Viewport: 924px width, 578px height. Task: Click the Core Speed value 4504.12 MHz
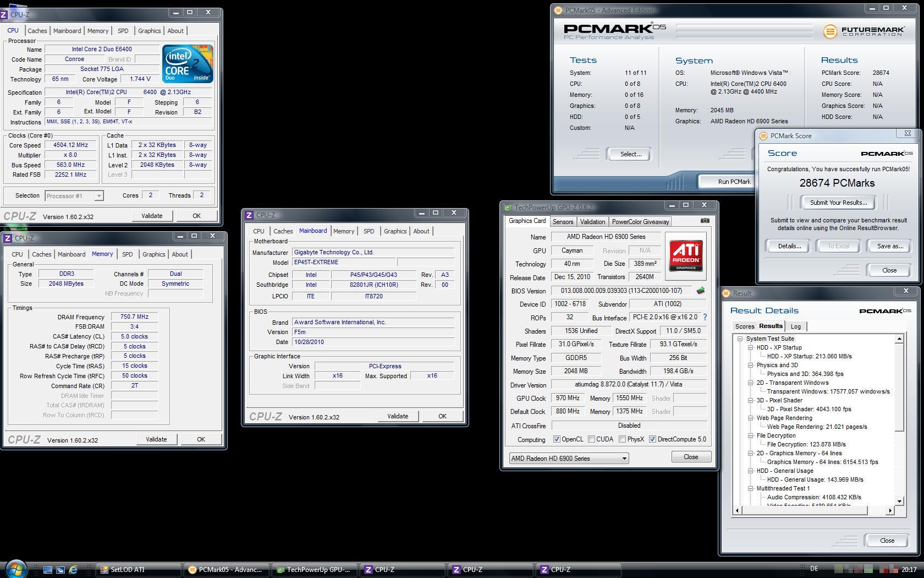[70, 145]
